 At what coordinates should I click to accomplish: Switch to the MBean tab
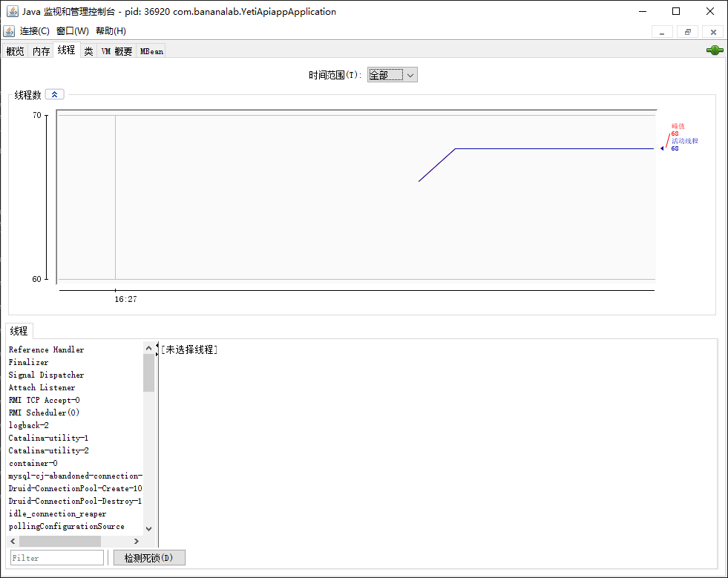(x=151, y=51)
